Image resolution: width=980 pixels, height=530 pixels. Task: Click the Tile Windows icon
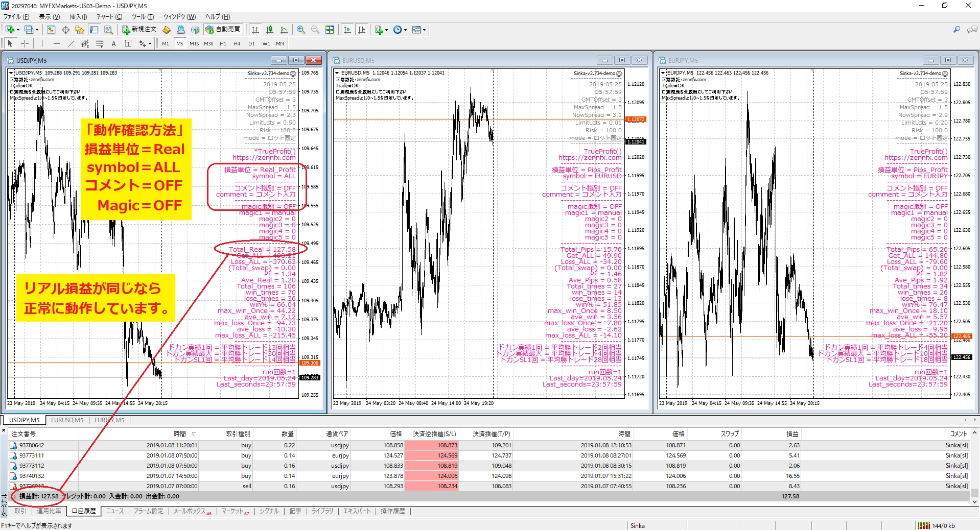[x=330, y=30]
